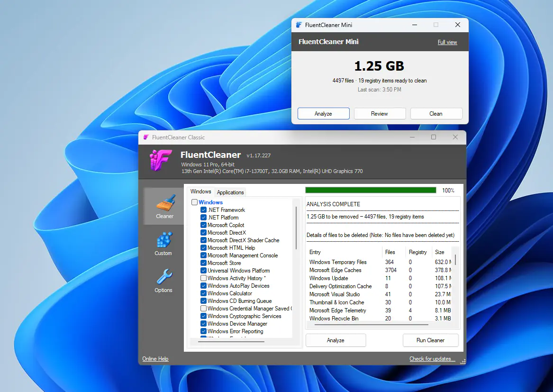Viewport: 553px width, 392px height.
Task: Uncheck Windows Calculator checkbox
Action: click(x=203, y=293)
